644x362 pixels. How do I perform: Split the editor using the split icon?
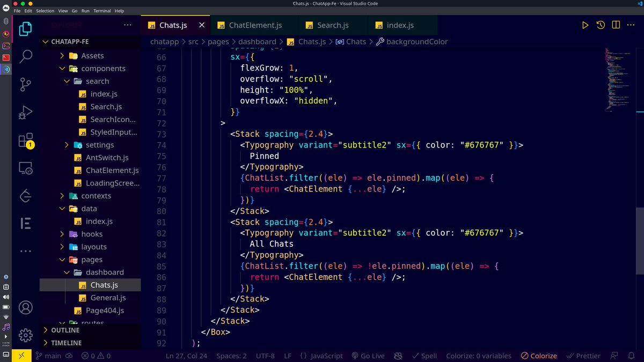615,25
